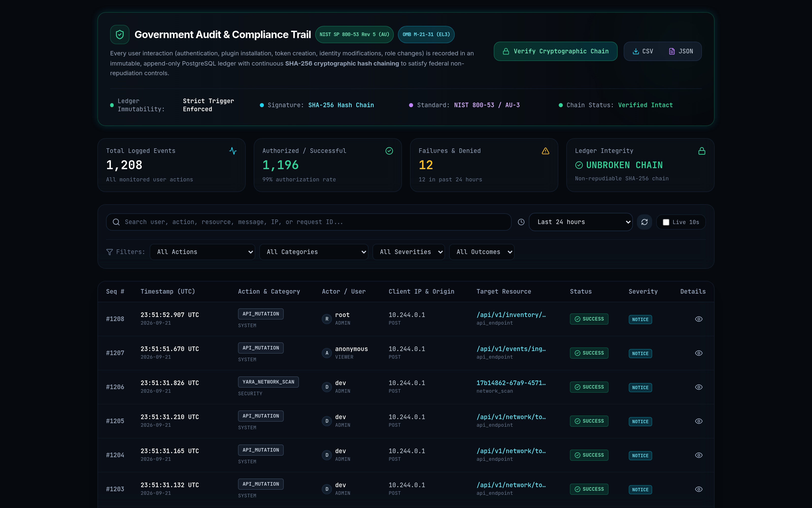Open the Last 24 hours time range dropdown
The image size is (812, 508).
(x=581, y=222)
